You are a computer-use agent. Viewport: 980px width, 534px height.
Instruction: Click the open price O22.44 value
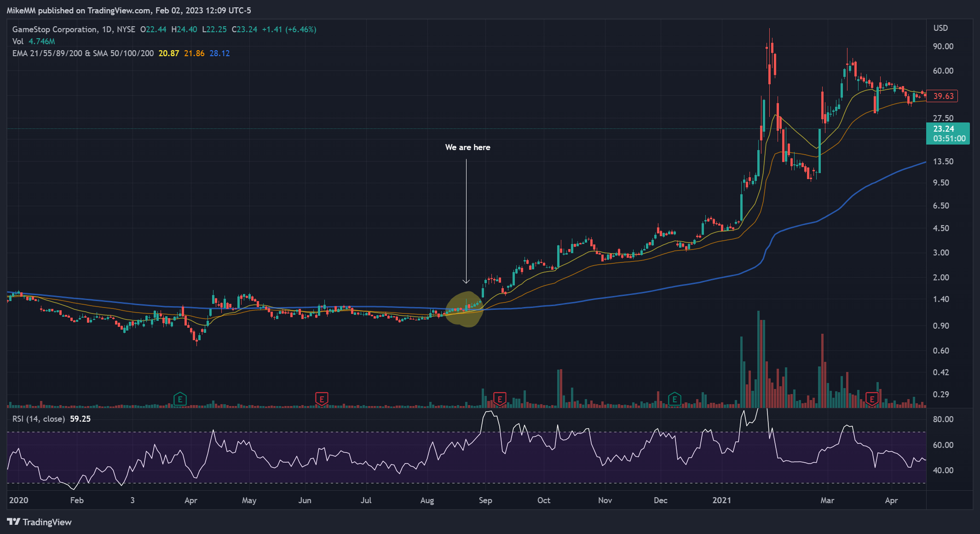click(153, 29)
